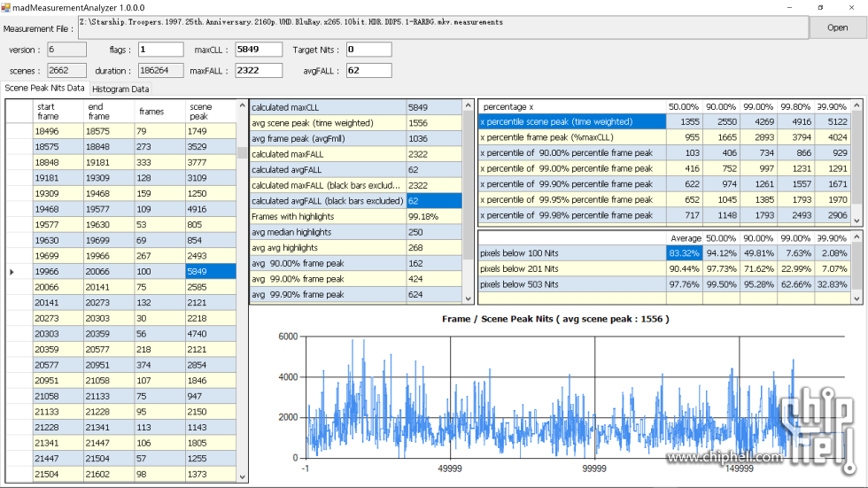Click the start frame column header
Screen dimensions: 868x488
(x=57, y=111)
